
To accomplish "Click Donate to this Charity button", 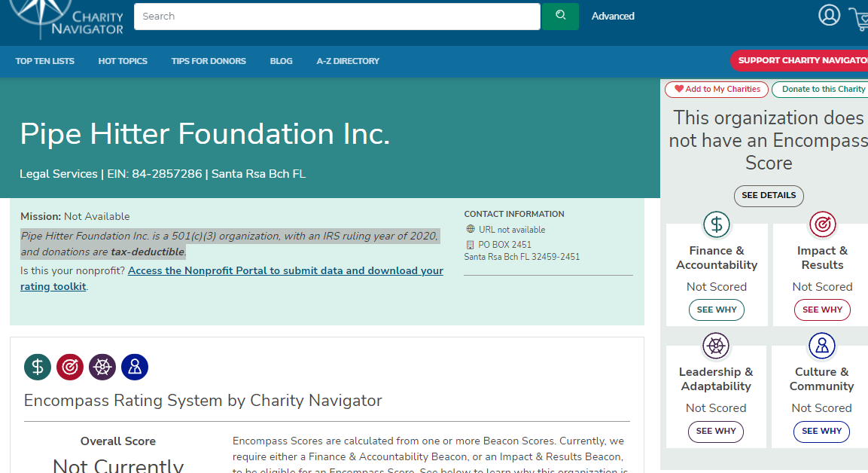I will click(x=821, y=89).
